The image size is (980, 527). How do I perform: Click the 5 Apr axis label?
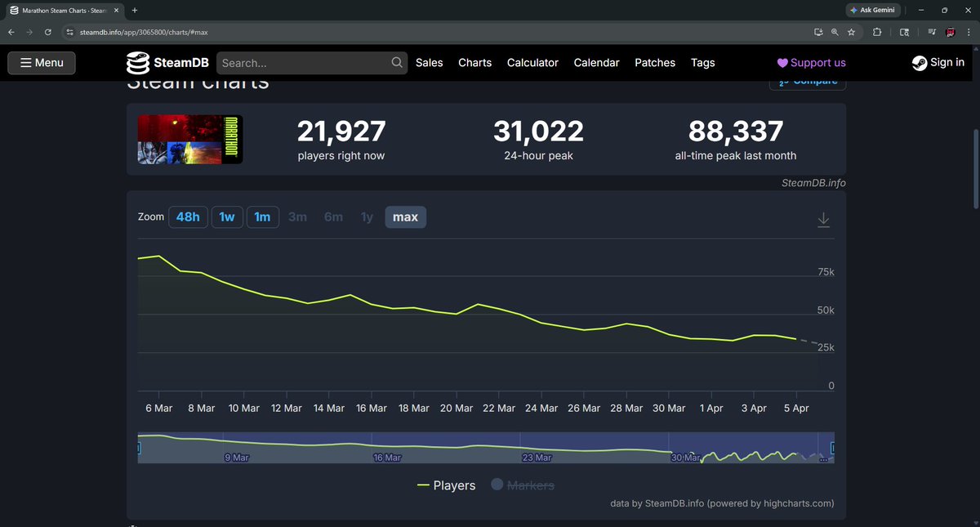tap(795, 408)
